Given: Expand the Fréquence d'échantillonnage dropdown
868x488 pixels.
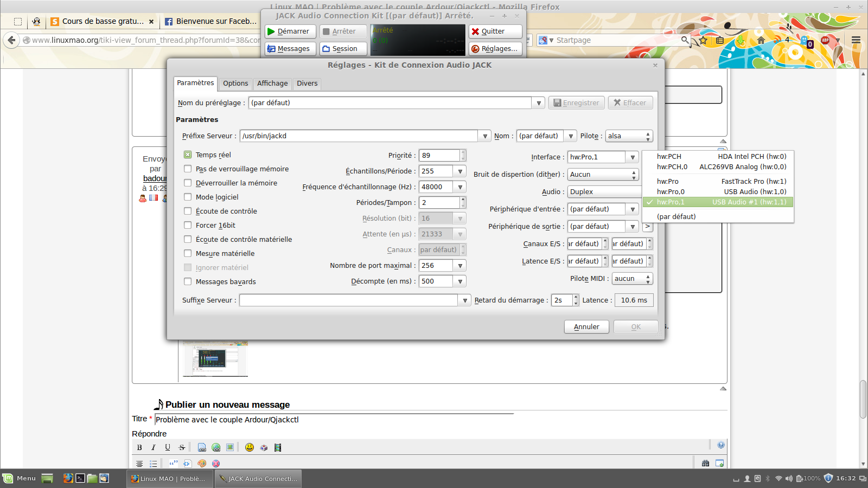Looking at the screenshot, I should 460,187.
